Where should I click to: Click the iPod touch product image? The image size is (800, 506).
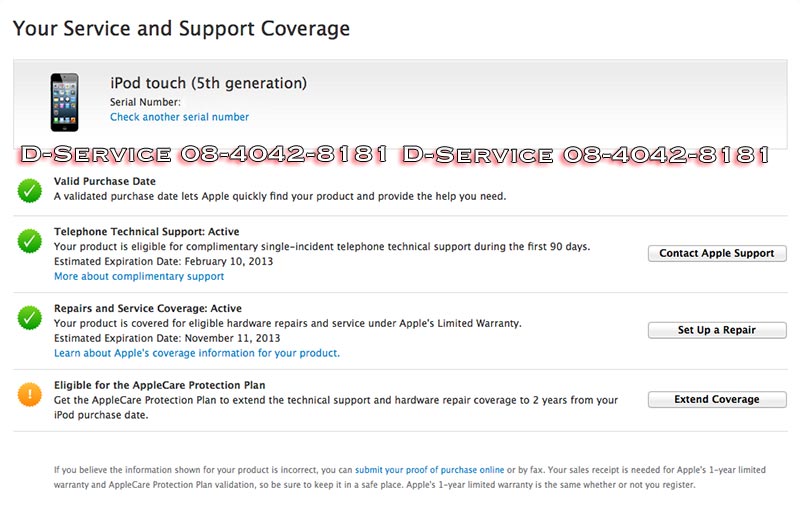click(65, 101)
